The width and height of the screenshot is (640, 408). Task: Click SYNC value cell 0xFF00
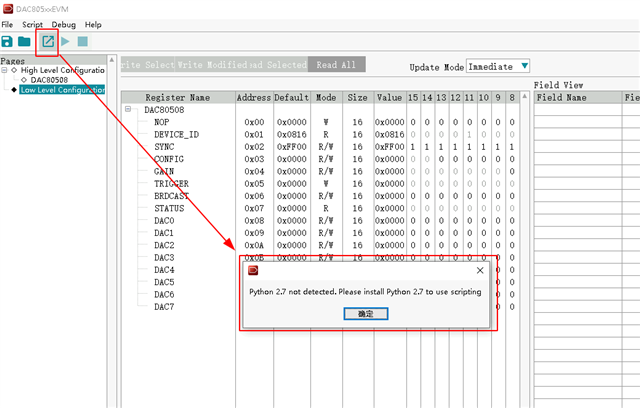click(x=389, y=147)
